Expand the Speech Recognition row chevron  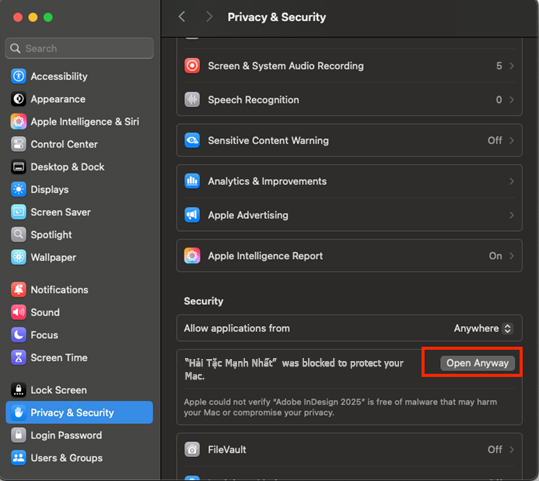click(x=512, y=100)
